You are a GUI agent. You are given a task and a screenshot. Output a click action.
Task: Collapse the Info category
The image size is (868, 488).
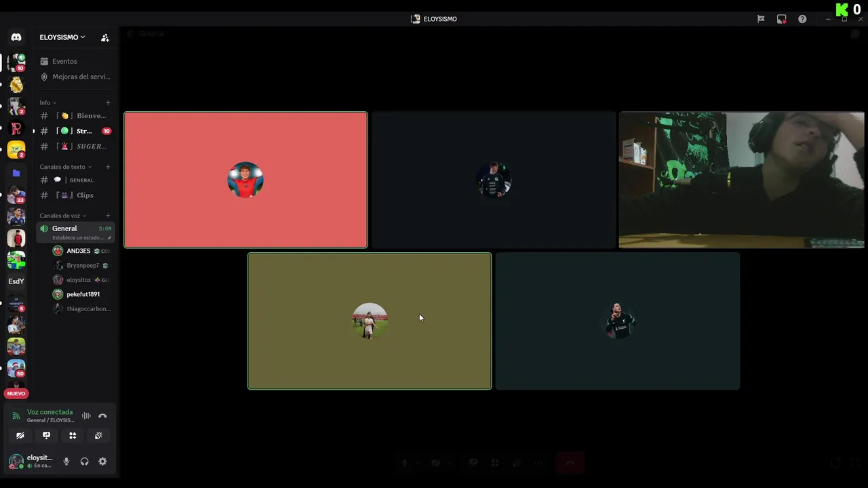(x=47, y=103)
